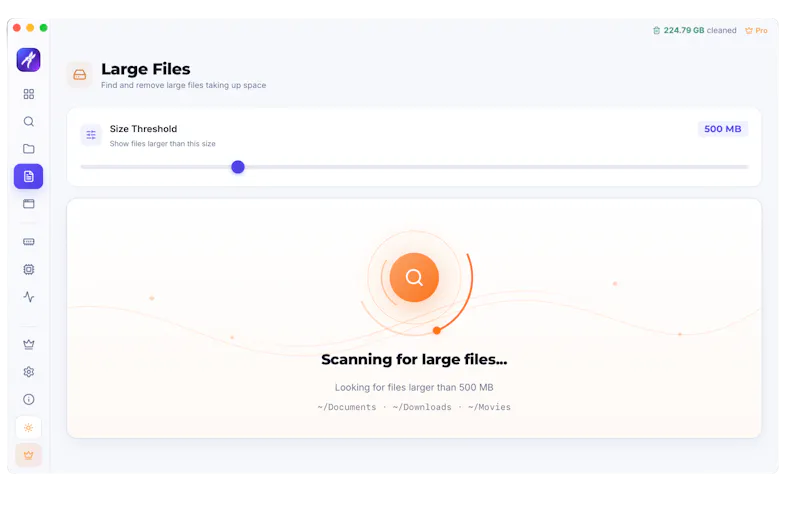The image size is (800, 506).
Task: Click the ~/Movies path text
Action: [489, 407]
